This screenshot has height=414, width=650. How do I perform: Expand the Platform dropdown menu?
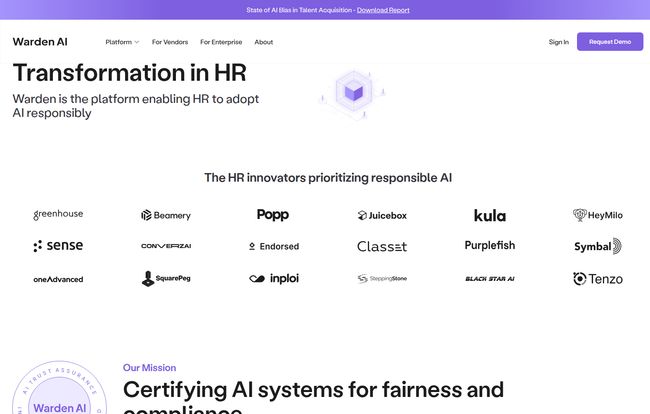tap(122, 42)
